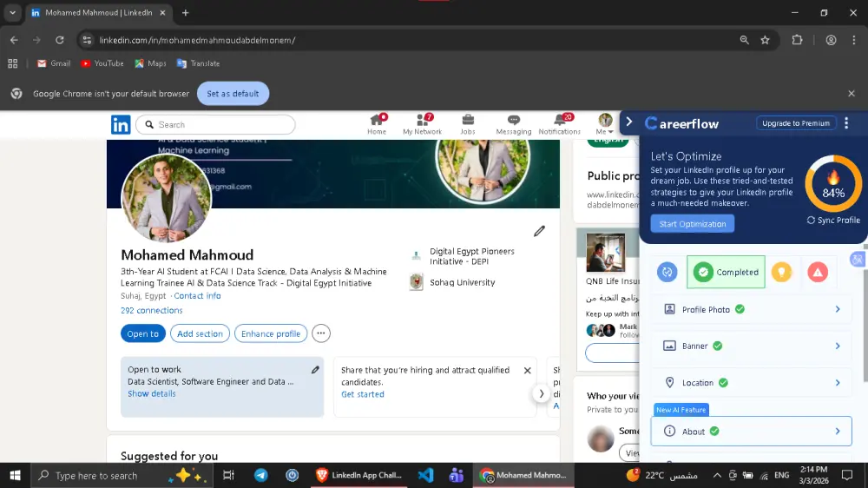Click the Add section button

[200, 333]
